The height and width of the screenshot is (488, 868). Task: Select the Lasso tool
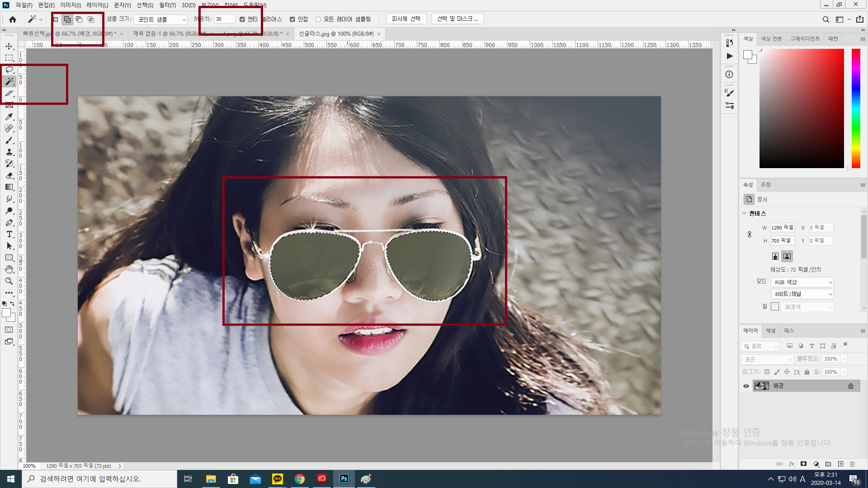[x=9, y=70]
